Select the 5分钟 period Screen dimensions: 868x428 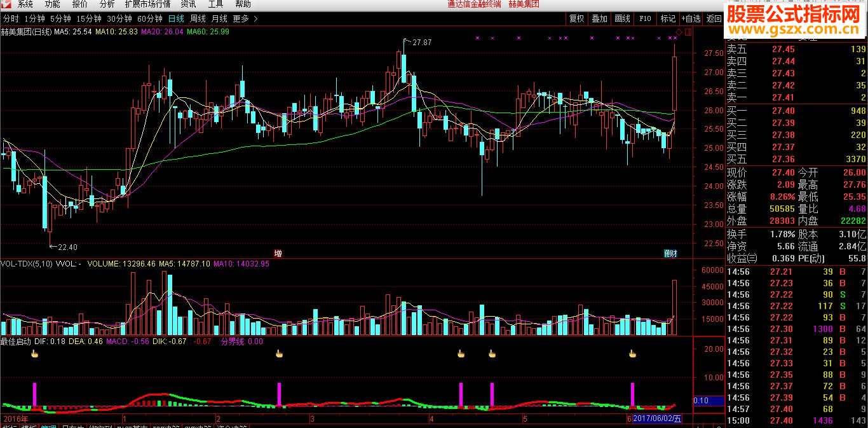click(60, 19)
